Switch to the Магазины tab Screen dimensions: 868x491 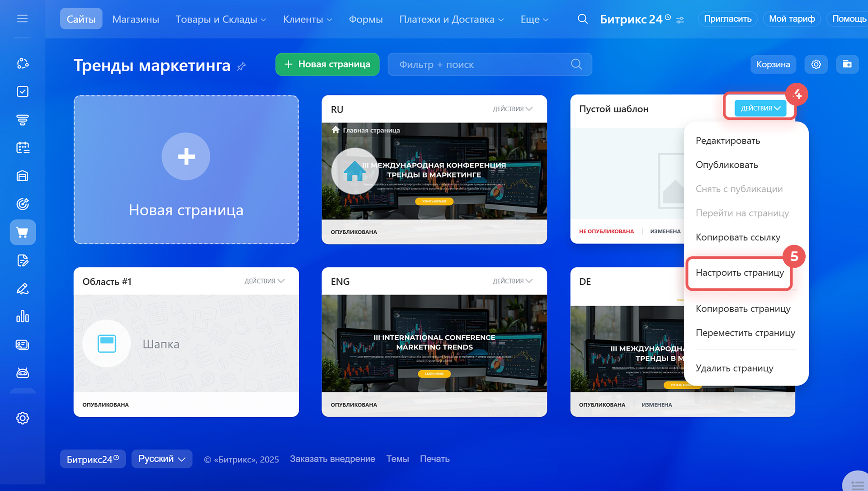136,19
